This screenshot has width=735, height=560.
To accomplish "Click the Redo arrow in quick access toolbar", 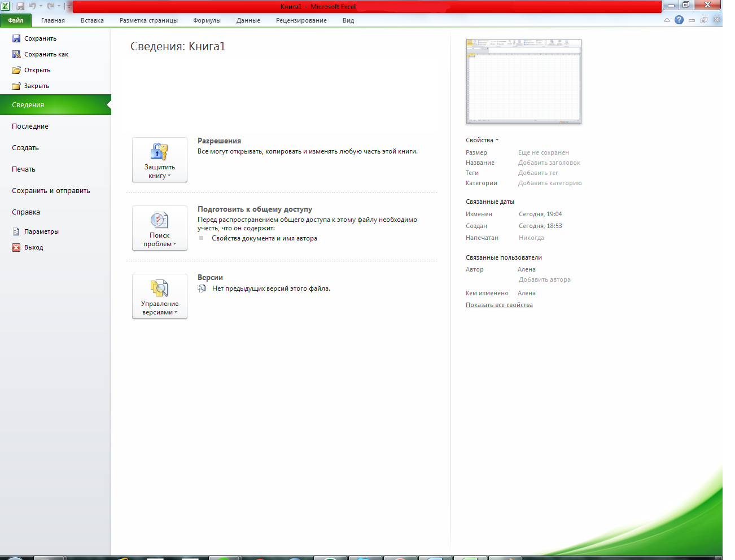I will (51, 6).
